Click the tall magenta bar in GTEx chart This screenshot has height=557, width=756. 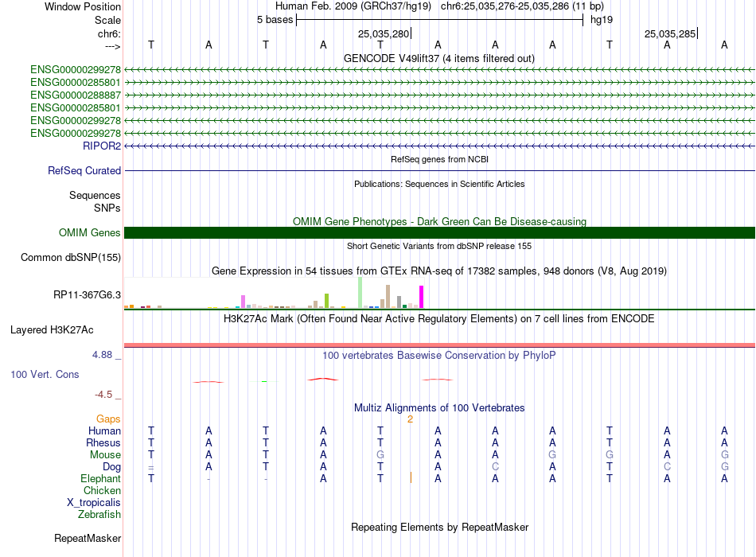422,297
